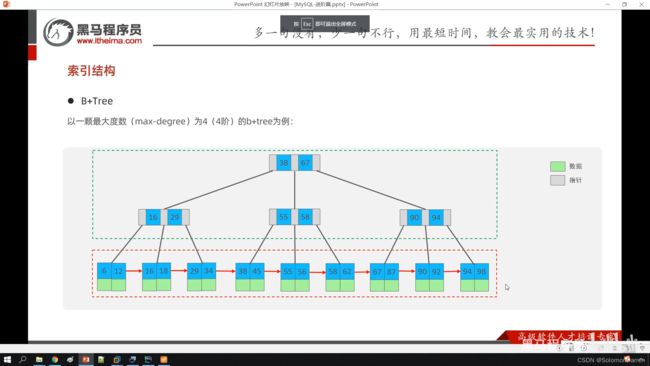Viewport: 650px width, 366px height.
Task: Open the green notepad taskbar app
Action: click(101, 359)
